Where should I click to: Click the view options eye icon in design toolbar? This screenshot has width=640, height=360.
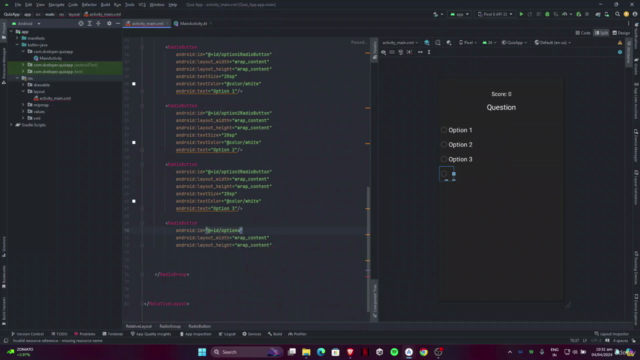coord(383,52)
